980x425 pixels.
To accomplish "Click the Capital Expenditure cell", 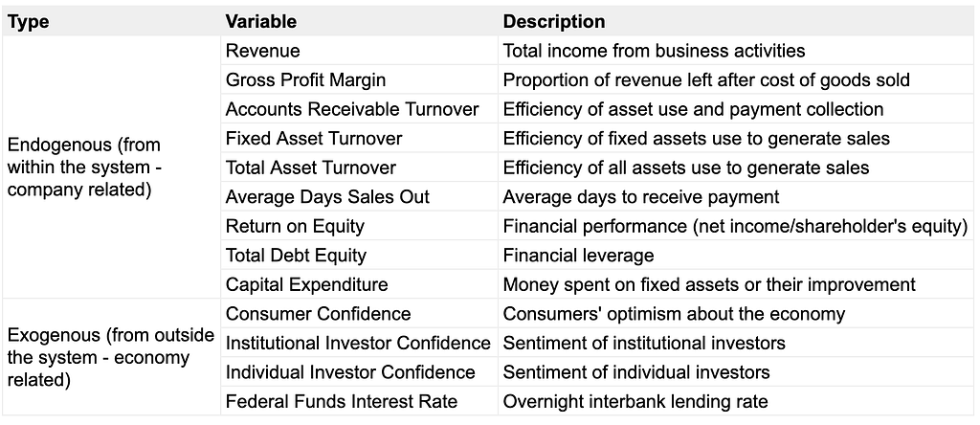I will pos(360,284).
